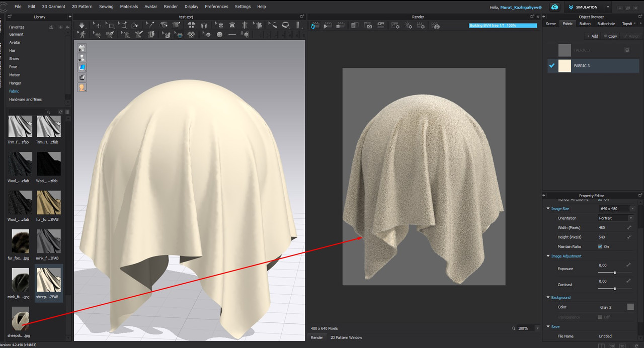Select the tape measure tool icon
The image size is (644, 348).
(x=285, y=25)
